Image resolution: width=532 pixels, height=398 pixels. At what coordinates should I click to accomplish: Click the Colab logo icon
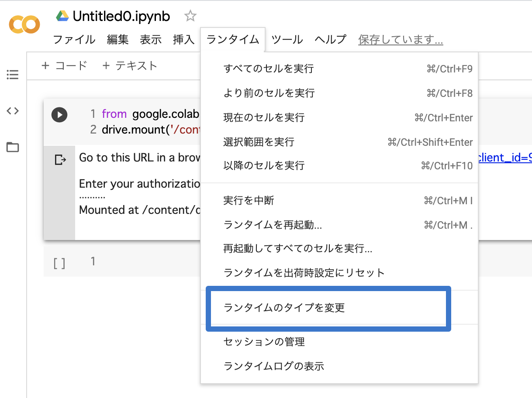(x=24, y=24)
